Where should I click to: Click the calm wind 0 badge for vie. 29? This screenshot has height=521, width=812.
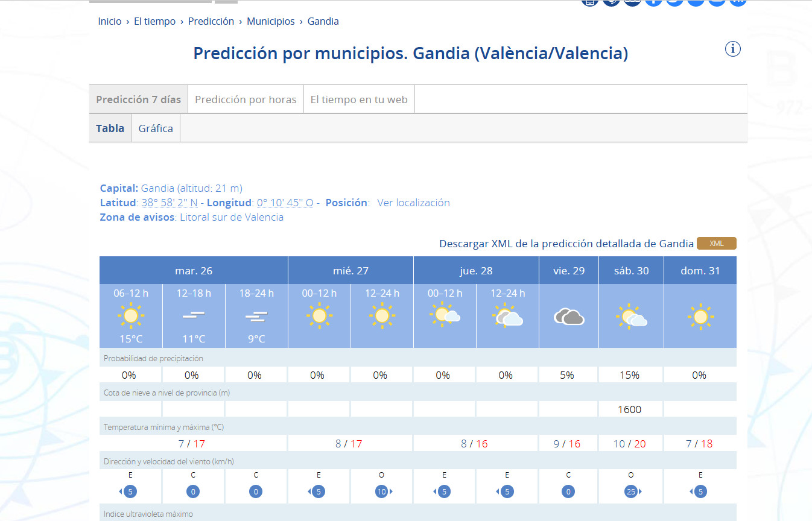coord(568,491)
